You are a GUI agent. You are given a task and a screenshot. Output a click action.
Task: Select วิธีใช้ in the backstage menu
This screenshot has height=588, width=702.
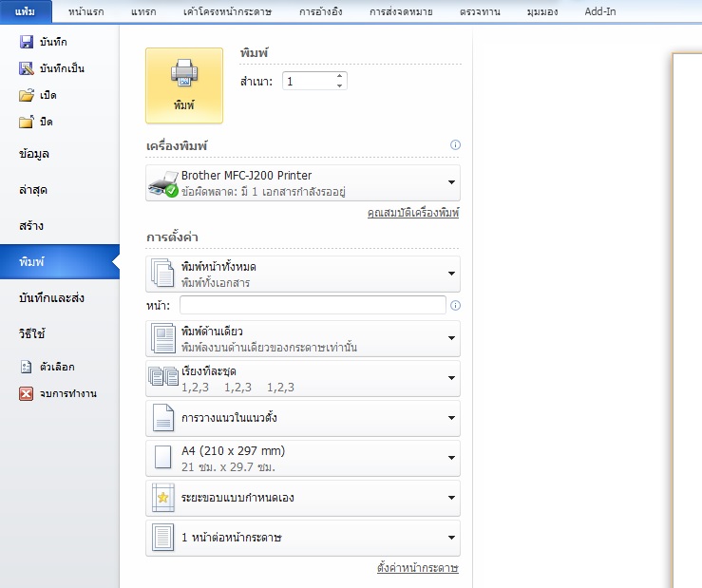60,333
